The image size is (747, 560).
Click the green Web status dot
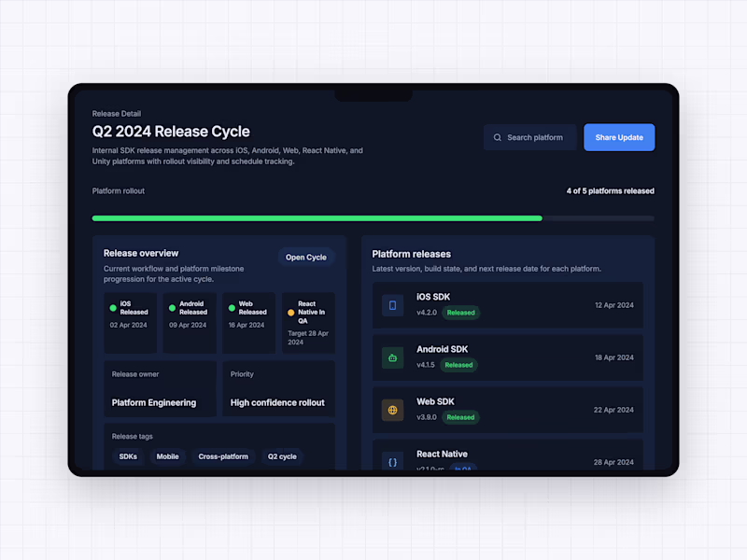[232, 308]
